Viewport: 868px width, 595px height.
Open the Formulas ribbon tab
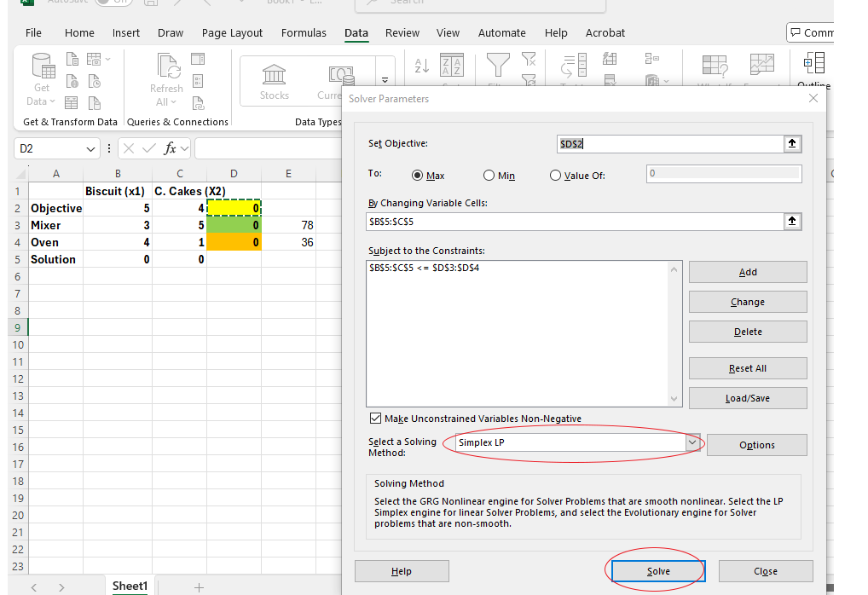(304, 33)
